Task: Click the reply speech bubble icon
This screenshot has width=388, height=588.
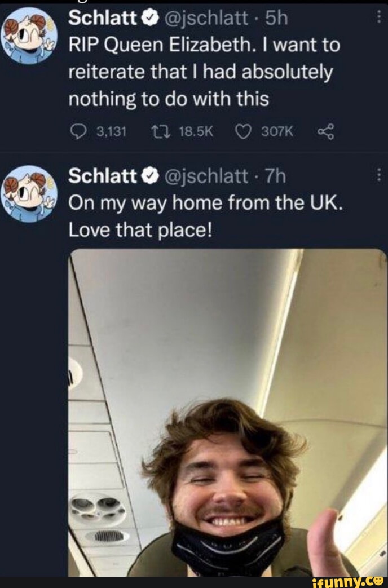Action: (x=78, y=131)
